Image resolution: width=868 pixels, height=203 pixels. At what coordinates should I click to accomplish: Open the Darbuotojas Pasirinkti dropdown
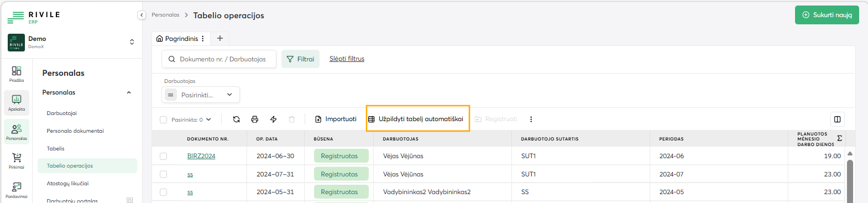(x=201, y=95)
